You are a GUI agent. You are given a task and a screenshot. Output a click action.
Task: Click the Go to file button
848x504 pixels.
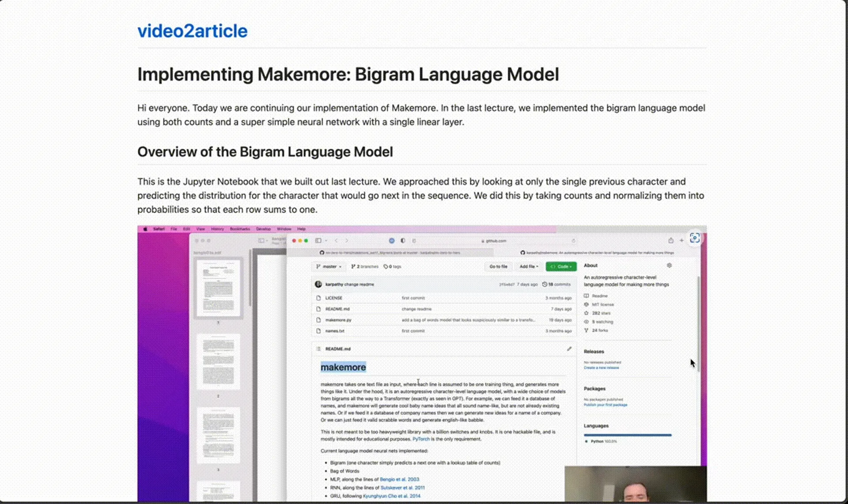pos(498,266)
